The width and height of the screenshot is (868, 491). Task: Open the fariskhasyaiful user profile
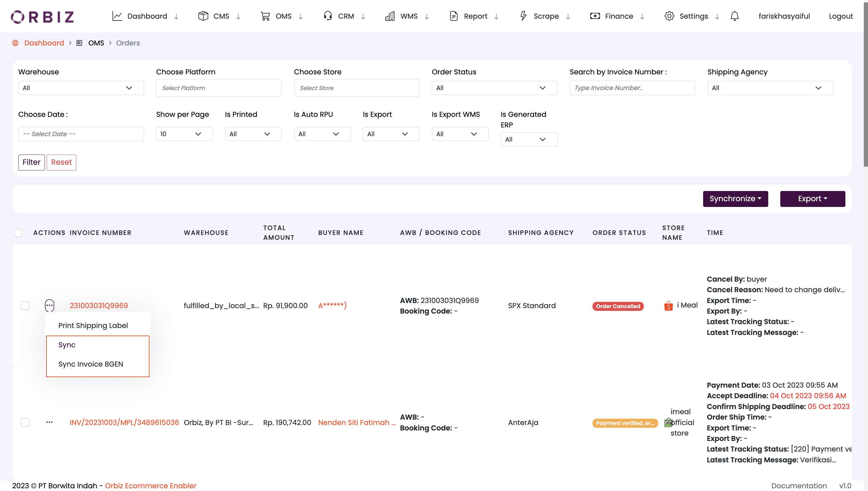point(784,17)
